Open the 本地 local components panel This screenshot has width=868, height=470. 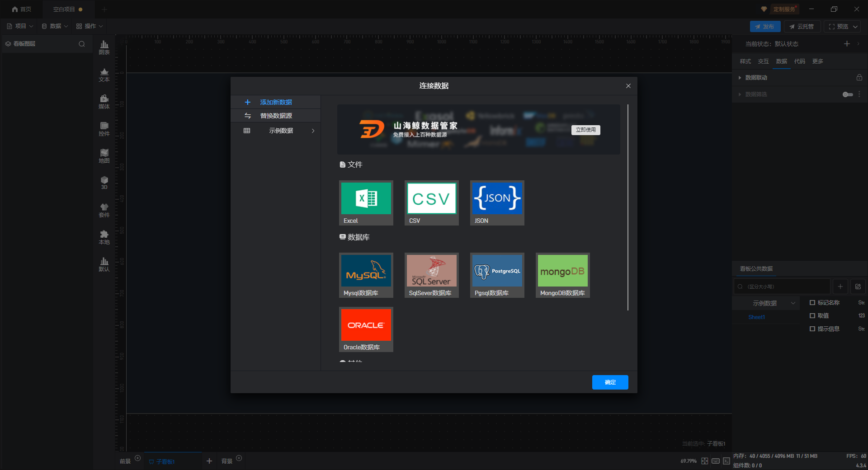pos(104,237)
